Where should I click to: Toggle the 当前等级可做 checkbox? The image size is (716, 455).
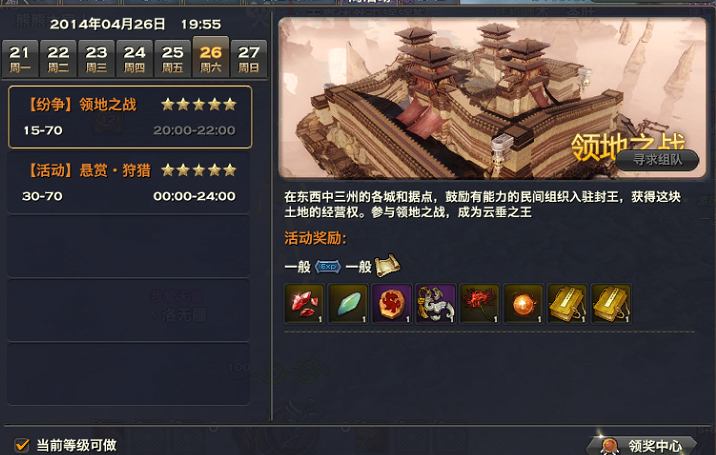[x=21, y=444]
